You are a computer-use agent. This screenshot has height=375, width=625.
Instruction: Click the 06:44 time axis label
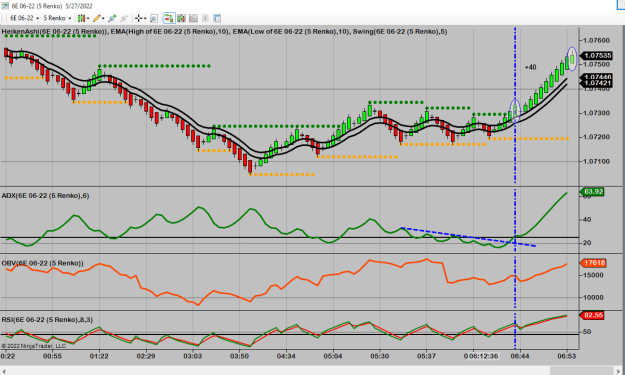(520, 356)
